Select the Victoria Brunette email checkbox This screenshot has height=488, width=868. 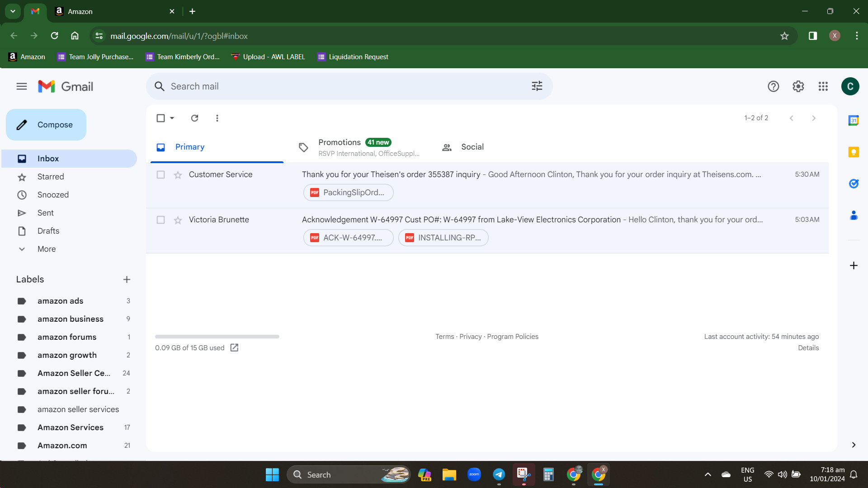coord(160,220)
